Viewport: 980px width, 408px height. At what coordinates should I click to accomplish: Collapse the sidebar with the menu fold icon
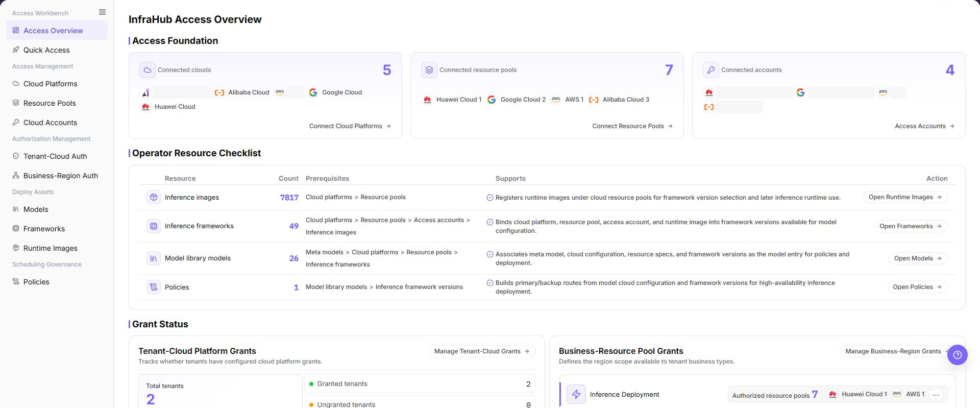tap(102, 12)
